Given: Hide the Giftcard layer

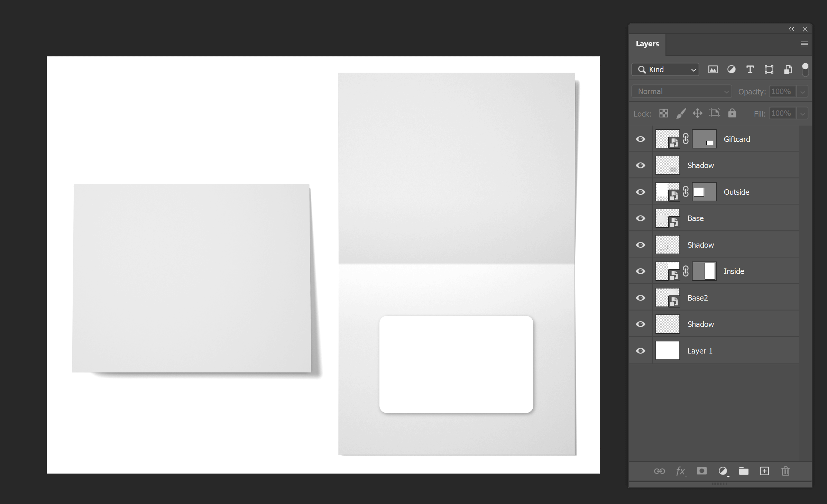Looking at the screenshot, I should pyautogui.click(x=640, y=139).
